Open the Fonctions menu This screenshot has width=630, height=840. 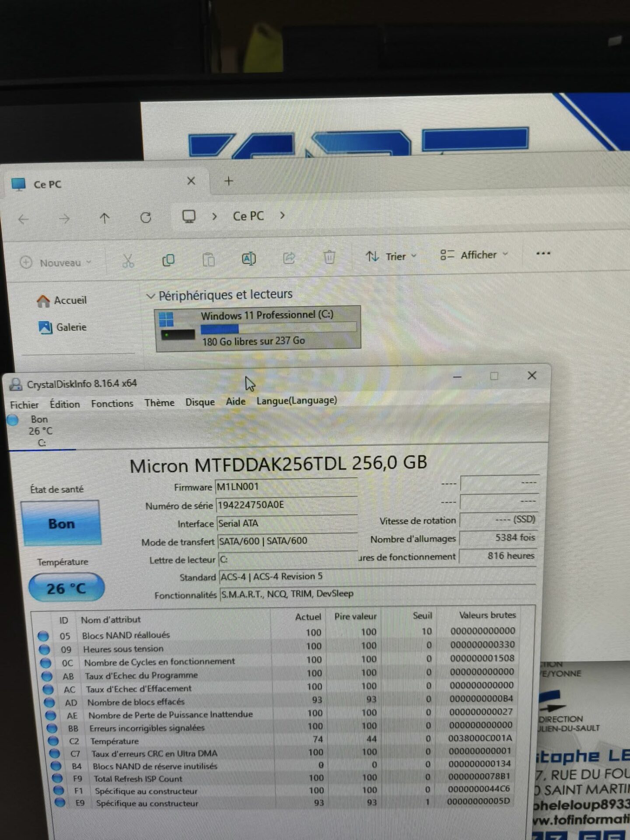click(x=112, y=403)
